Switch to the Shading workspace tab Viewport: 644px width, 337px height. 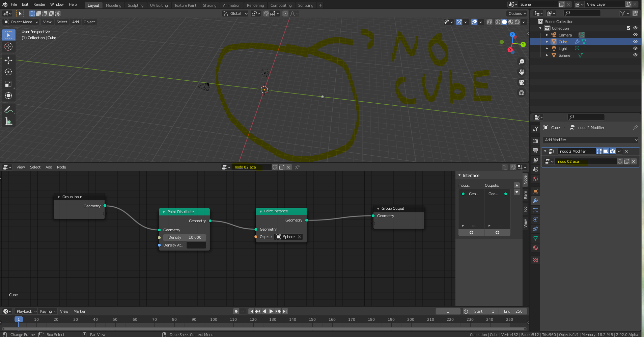pyautogui.click(x=209, y=5)
